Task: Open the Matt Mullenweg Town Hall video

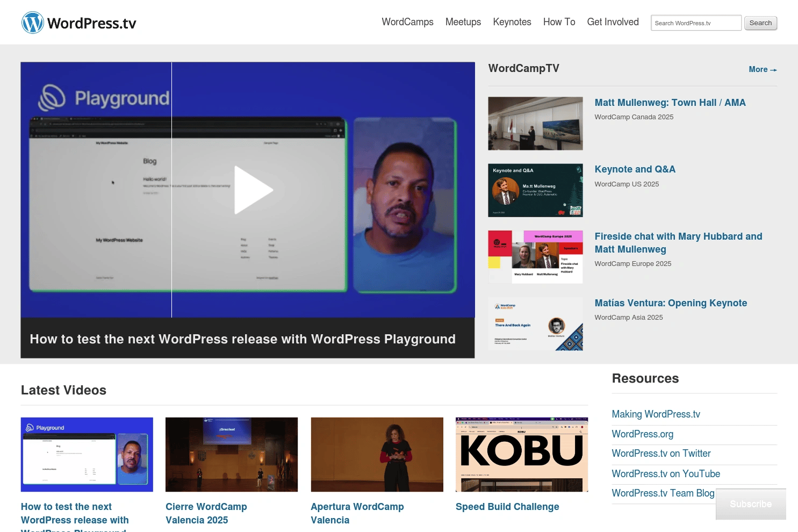Action: point(670,102)
